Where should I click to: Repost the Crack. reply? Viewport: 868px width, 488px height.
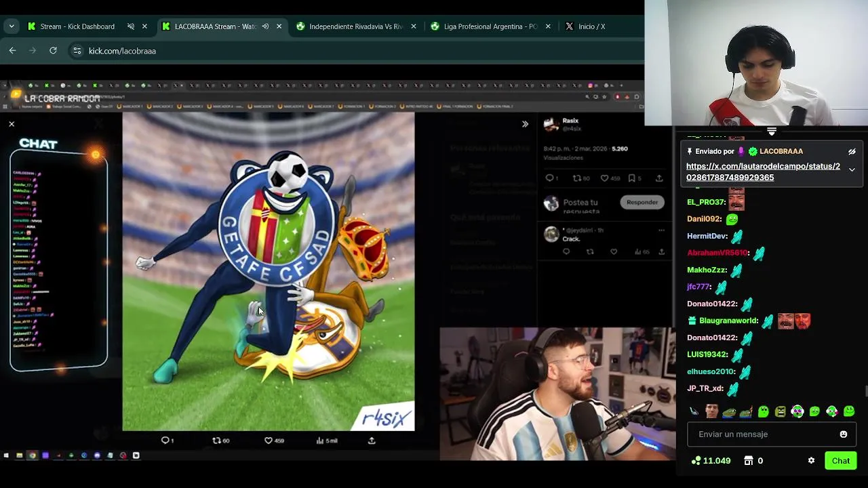point(590,251)
